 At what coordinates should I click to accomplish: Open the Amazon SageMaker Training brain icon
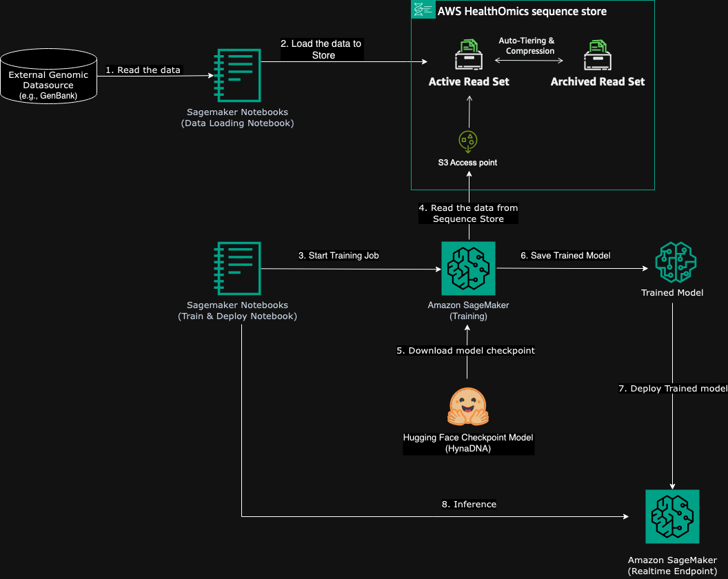pyautogui.click(x=468, y=268)
